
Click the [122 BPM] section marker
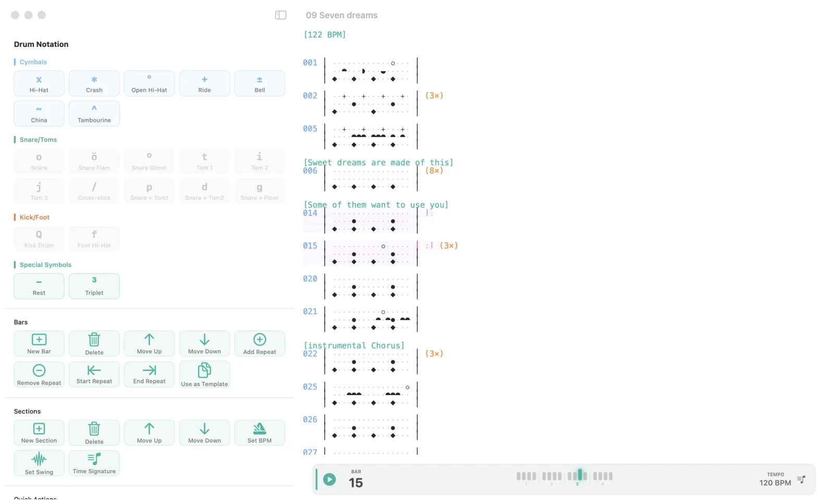pos(325,34)
